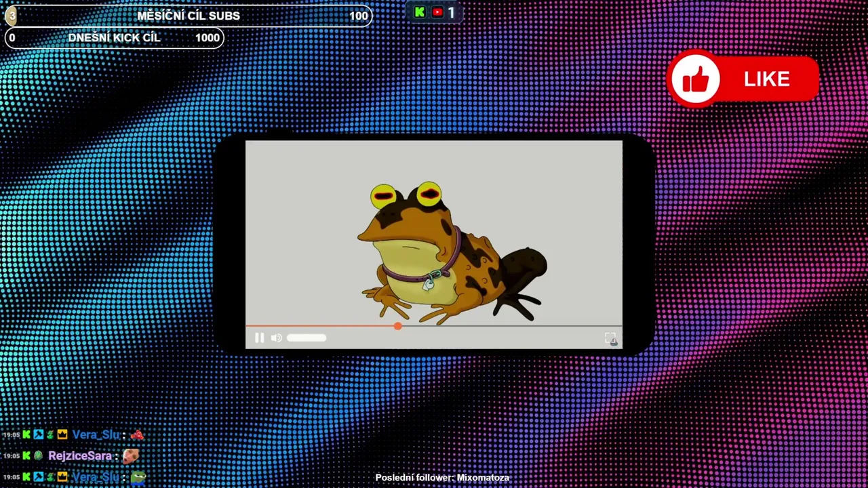
Task: Tap the white thumbs-up icon
Action: point(696,80)
